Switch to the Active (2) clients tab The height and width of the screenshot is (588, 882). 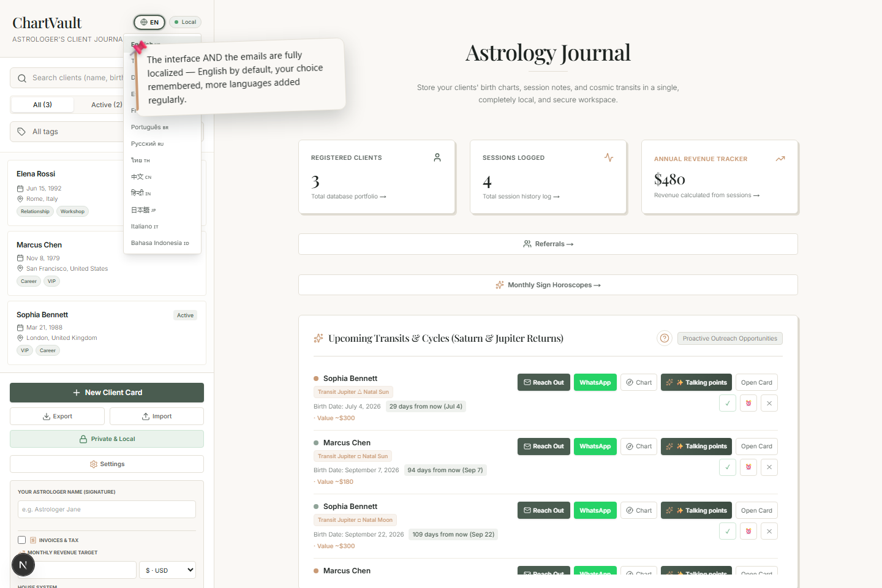click(x=107, y=105)
